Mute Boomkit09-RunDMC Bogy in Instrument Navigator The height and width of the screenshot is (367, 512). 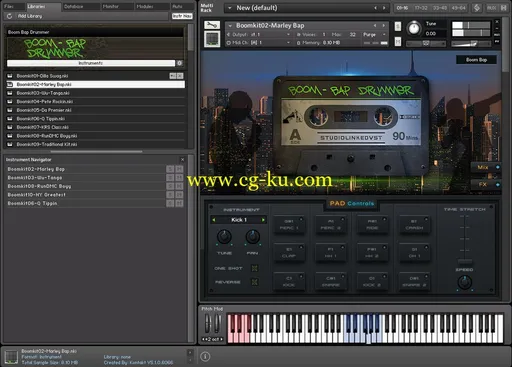point(179,186)
